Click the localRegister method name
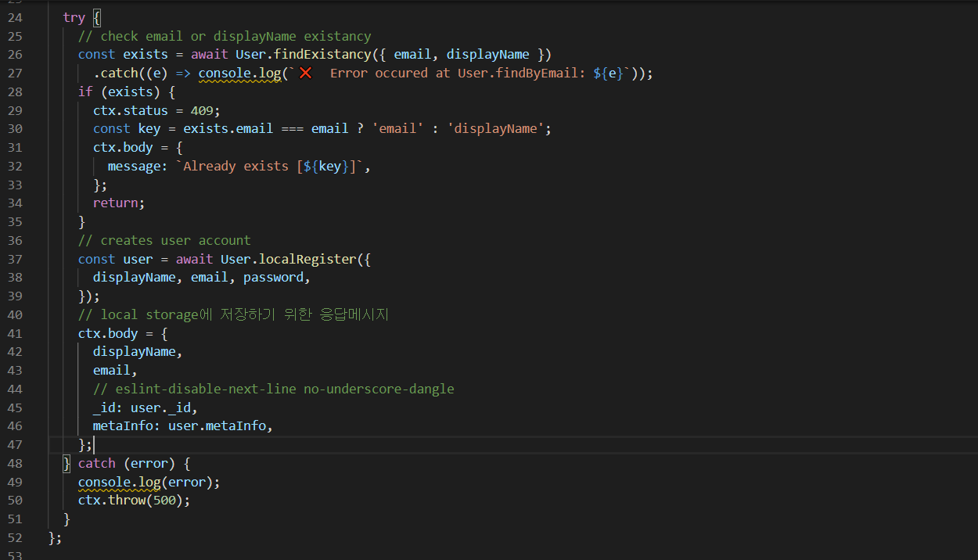The width and height of the screenshot is (978, 560). 307,259
